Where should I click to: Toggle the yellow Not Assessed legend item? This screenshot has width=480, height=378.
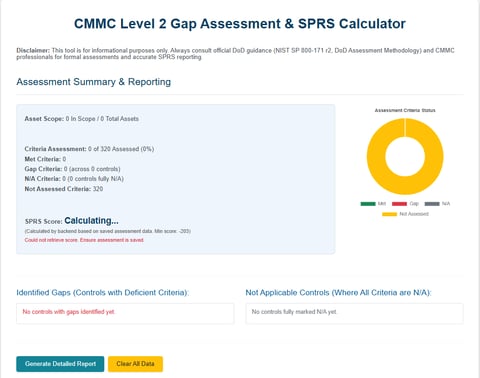coord(405,214)
